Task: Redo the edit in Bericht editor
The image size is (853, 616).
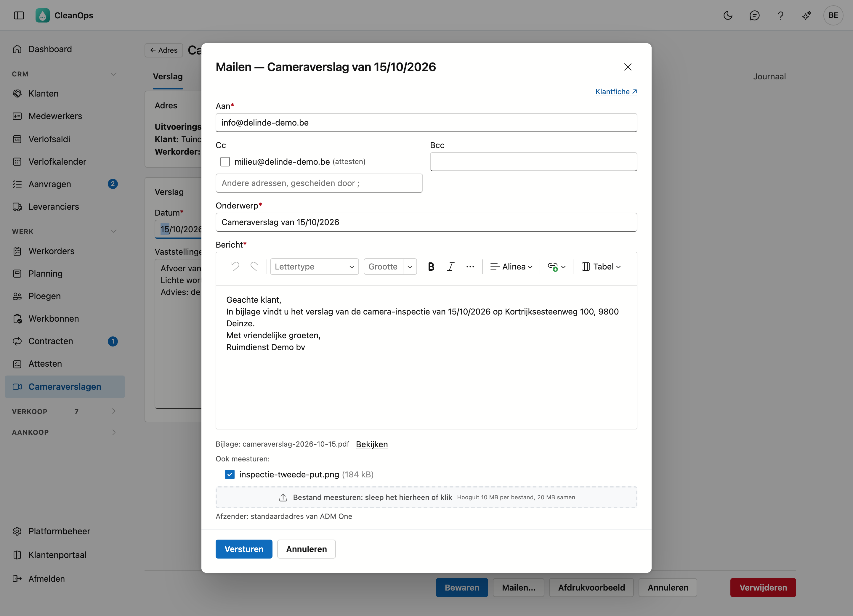Action: click(255, 267)
